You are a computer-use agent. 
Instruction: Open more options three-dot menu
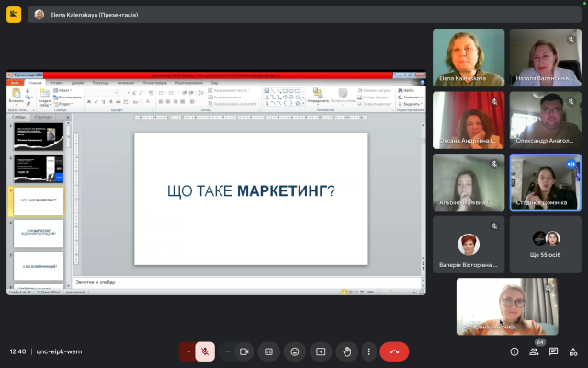(x=368, y=351)
